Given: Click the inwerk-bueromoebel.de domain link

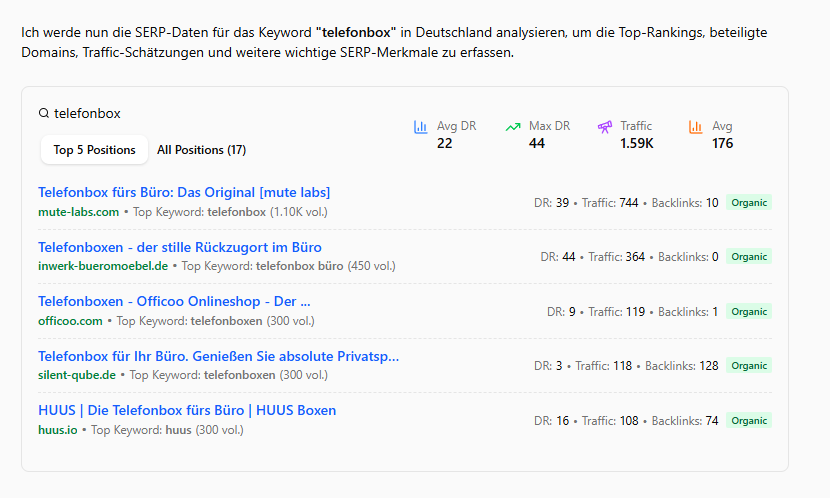Looking at the screenshot, I should [103, 266].
